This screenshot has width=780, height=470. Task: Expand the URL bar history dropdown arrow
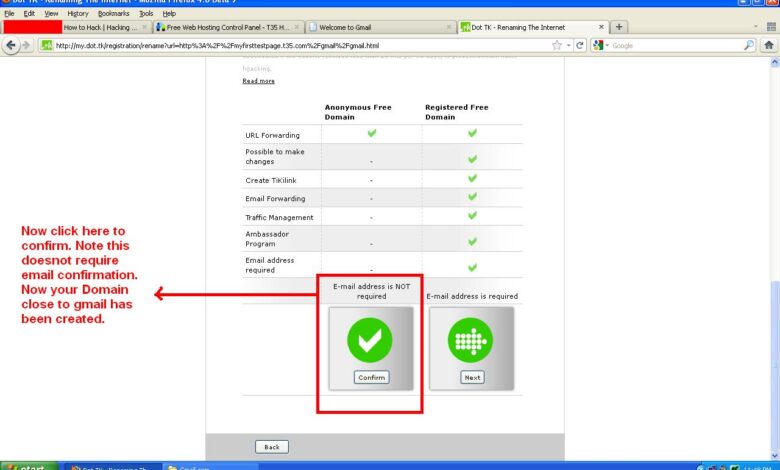[x=569, y=45]
